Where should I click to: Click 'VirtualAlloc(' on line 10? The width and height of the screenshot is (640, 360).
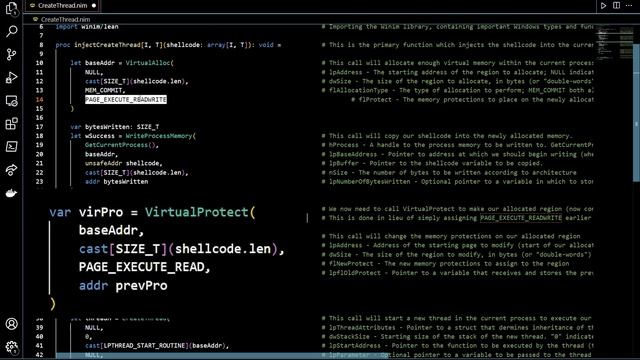coord(149,63)
